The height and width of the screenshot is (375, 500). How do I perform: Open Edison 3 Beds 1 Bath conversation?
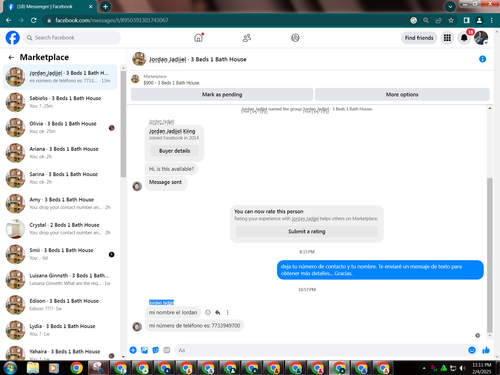pyautogui.click(x=60, y=304)
